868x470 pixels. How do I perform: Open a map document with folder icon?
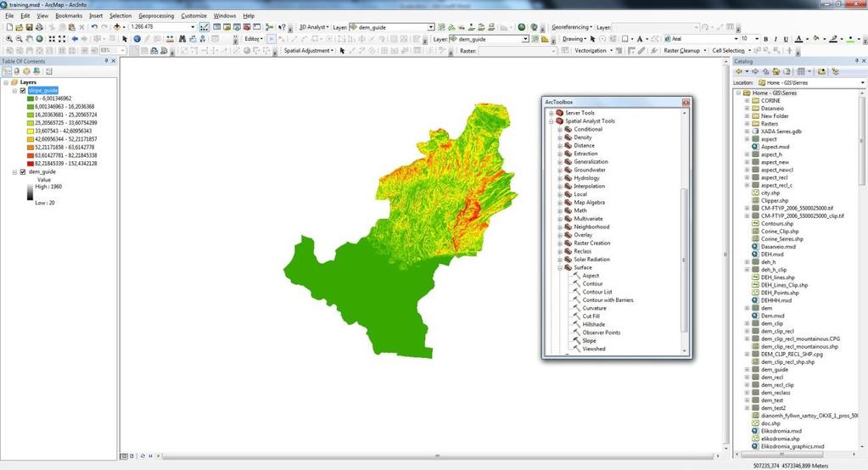(20, 27)
